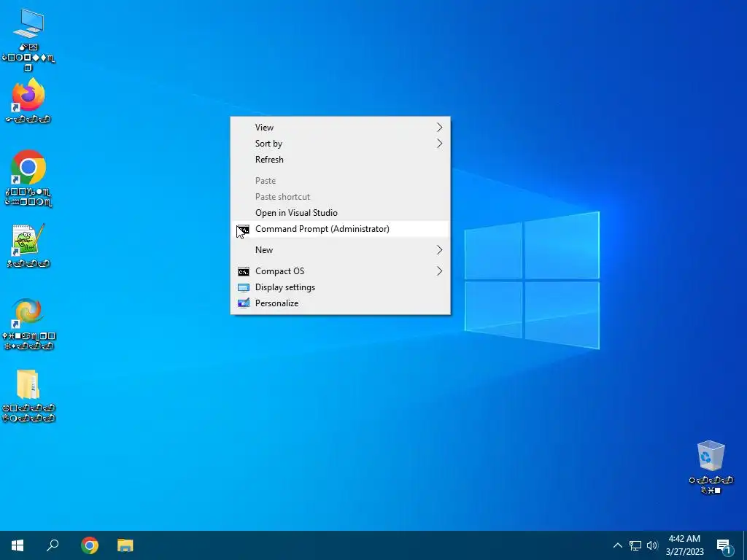
Task: Open network status tray icon
Action: 635,545
